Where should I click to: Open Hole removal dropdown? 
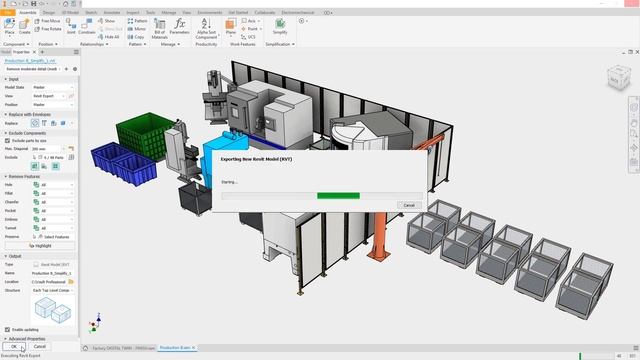pyautogui.click(x=53, y=185)
